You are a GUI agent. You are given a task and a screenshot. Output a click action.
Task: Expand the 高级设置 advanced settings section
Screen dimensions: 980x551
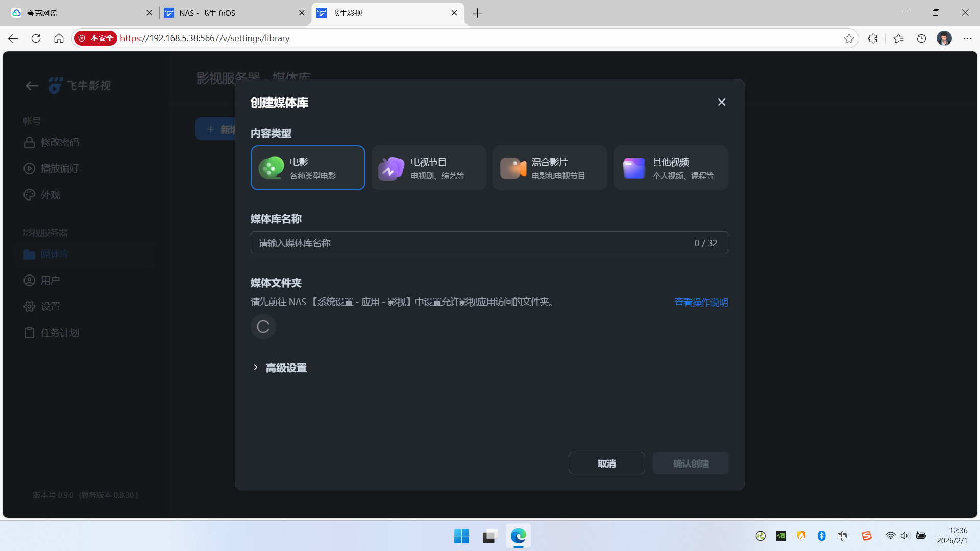(285, 367)
